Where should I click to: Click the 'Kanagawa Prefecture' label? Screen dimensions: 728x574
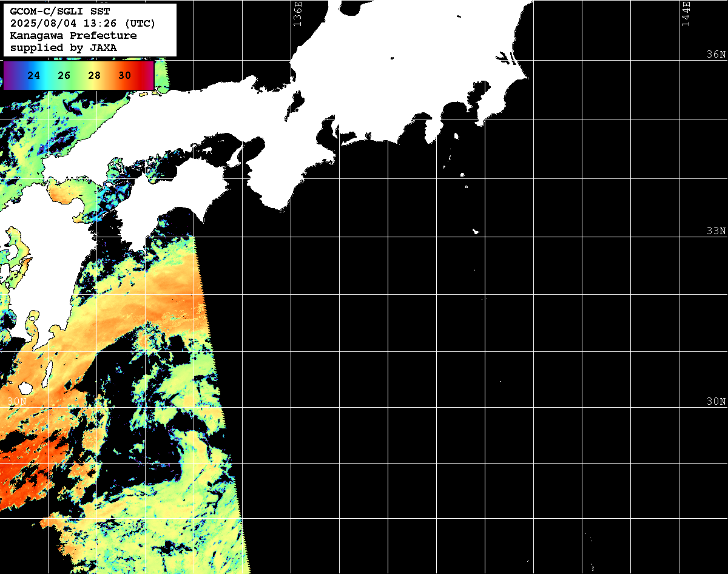(73, 35)
